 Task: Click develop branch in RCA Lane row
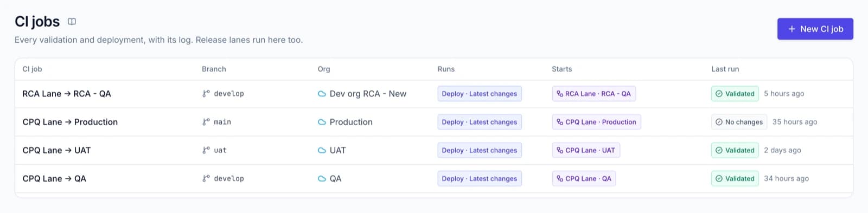click(x=229, y=94)
